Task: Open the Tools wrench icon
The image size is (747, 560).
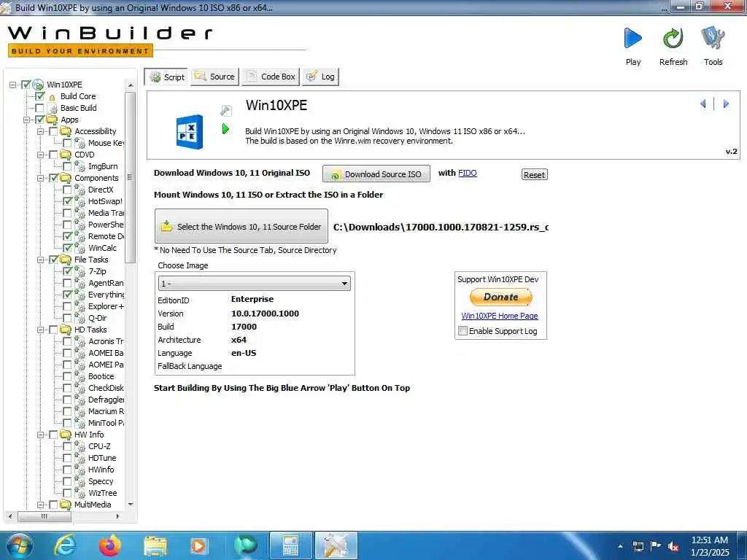Action: [713, 38]
